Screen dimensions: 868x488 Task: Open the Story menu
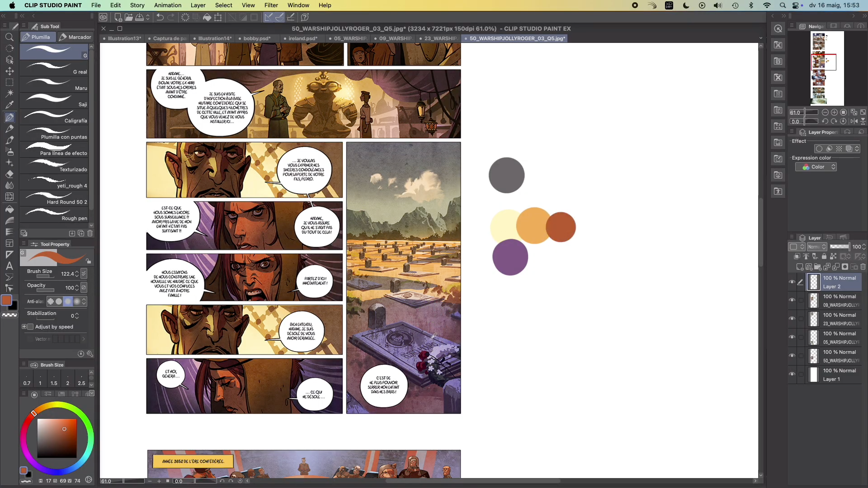coord(137,5)
